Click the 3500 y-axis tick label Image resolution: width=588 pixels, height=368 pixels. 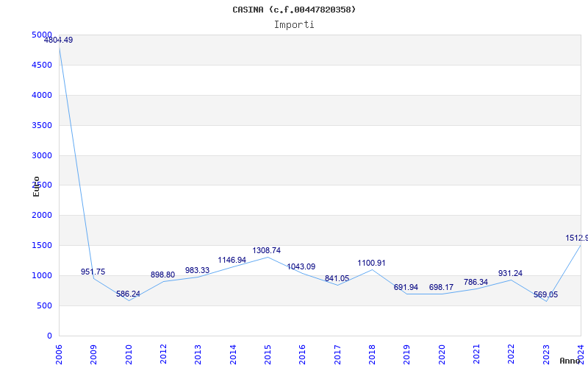pos(42,125)
